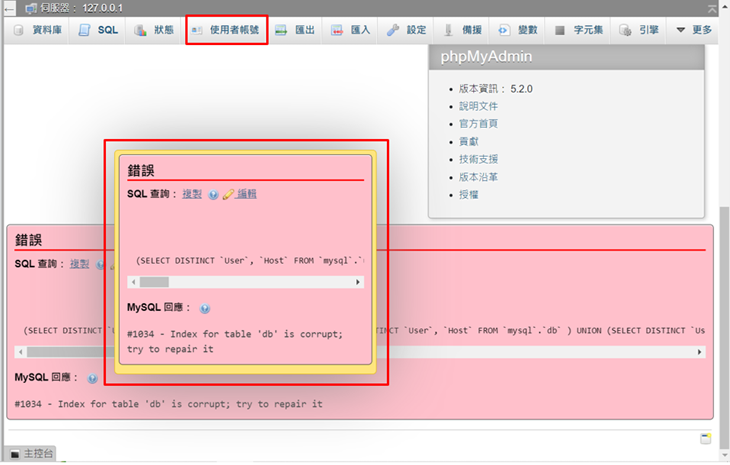The image size is (730, 465).
Task: Click the status chart icon beside 狀態
Action: tap(140, 30)
